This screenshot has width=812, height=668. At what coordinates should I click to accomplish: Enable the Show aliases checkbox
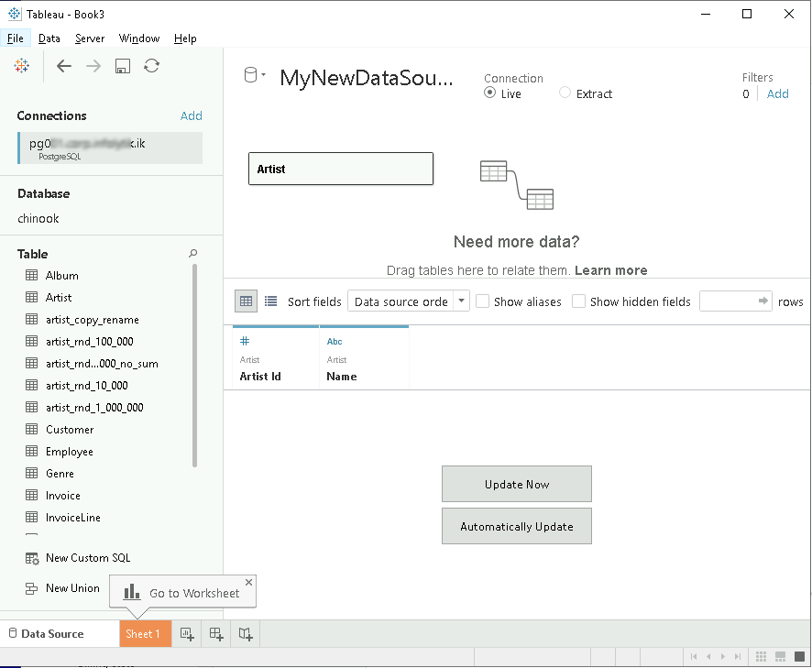(x=482, y=301)
